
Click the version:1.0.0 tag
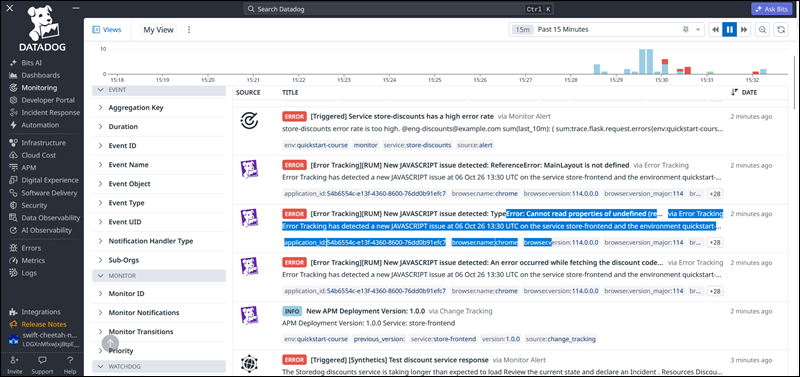coord(501,339)
